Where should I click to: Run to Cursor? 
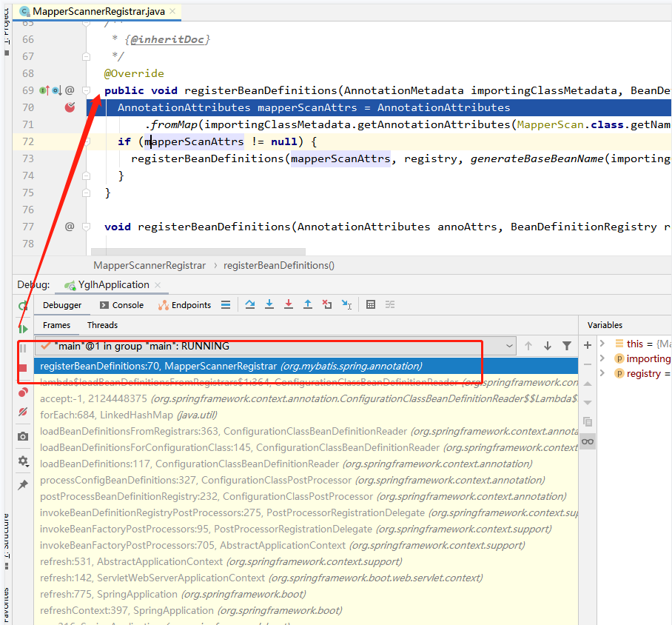346,304
